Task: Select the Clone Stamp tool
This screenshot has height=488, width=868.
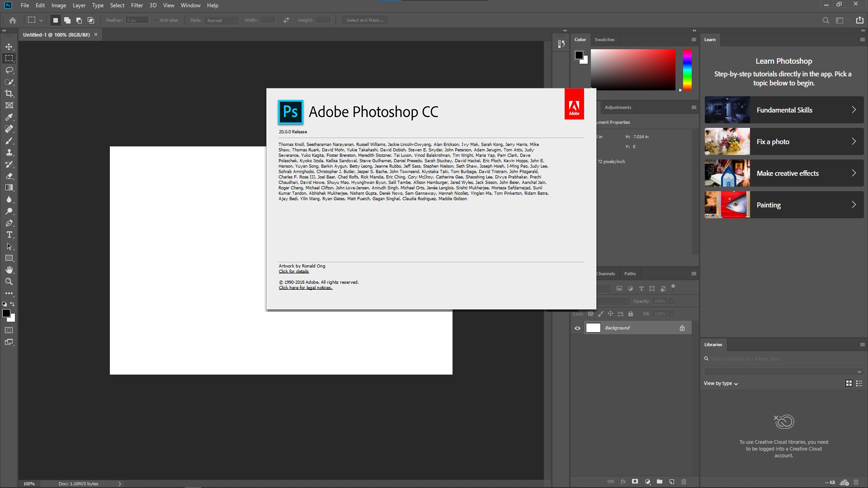Action: tap(9, 152)
